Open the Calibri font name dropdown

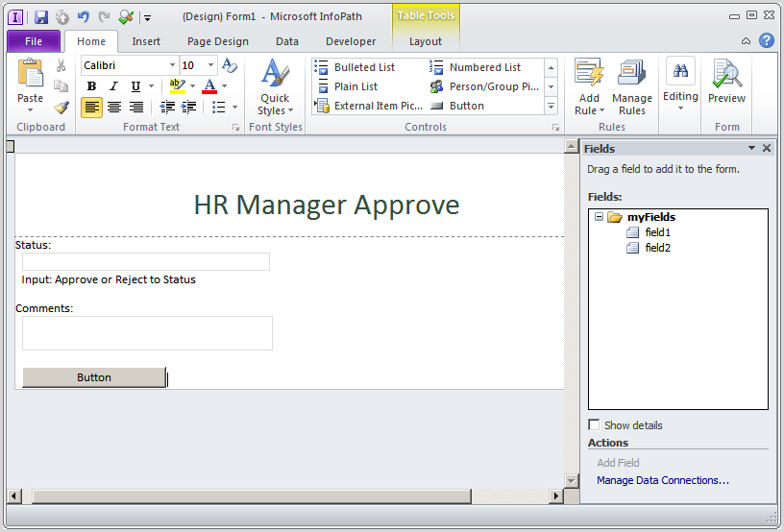click(172, 65)
